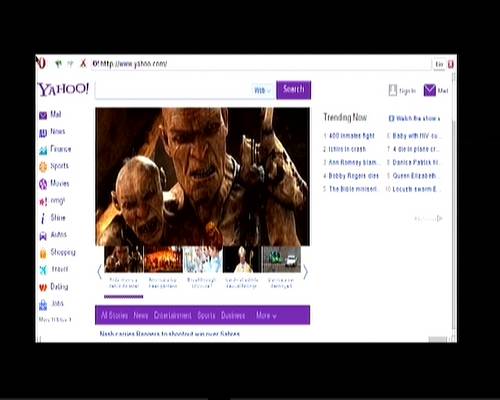
Task: Expand the More dropdown in stories bar
Action: coord(266,315)
